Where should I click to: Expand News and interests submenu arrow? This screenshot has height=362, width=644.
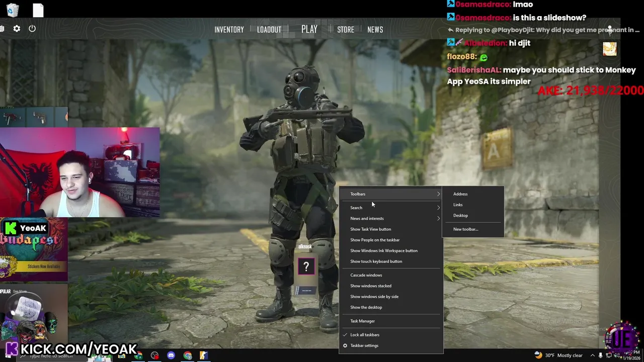pos(438,218)
